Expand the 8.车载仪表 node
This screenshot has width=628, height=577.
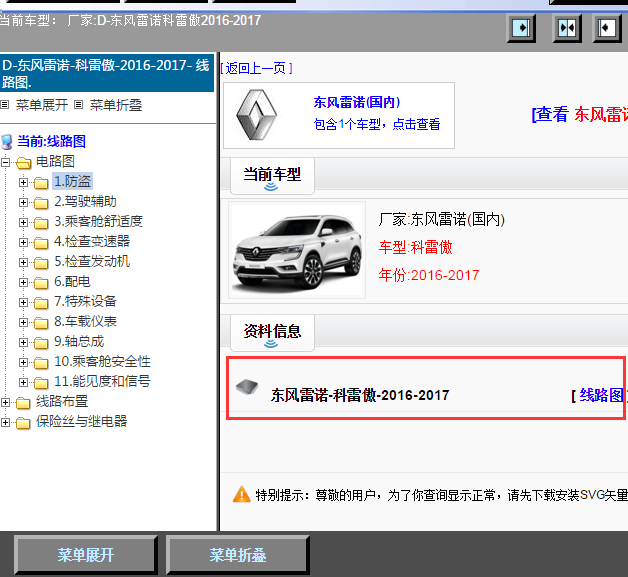pos(23,322)
